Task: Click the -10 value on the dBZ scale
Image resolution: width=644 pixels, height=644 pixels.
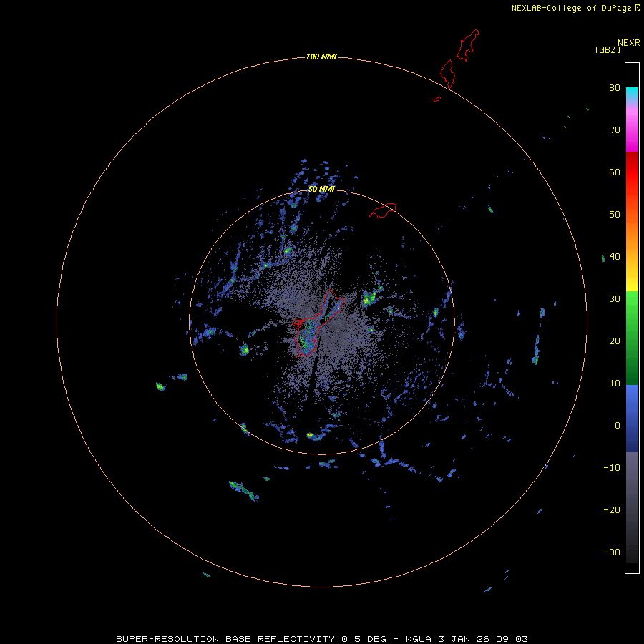Action: pos(612,468)
